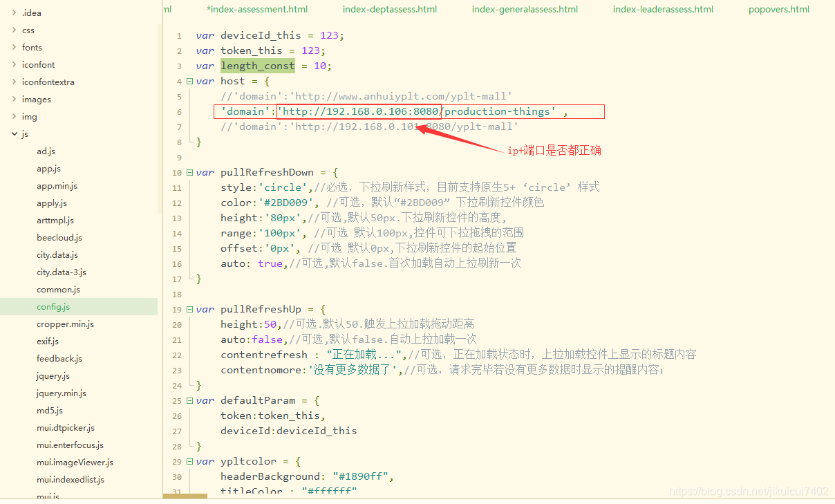The width and height of the screenshot is (835, 504).
Task: Fold pullRefreshUp block at line 19
Action: click(x=190, y=310)
